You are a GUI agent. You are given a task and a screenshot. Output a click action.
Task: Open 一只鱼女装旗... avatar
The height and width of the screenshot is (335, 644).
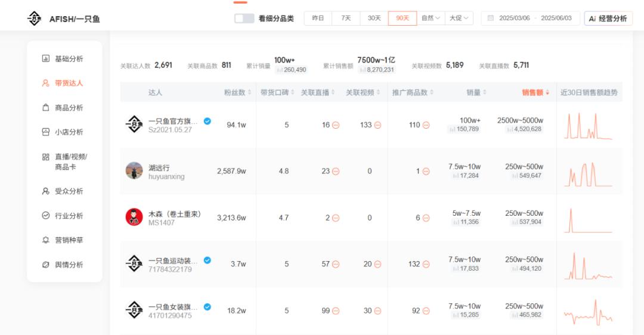point(134,310)
